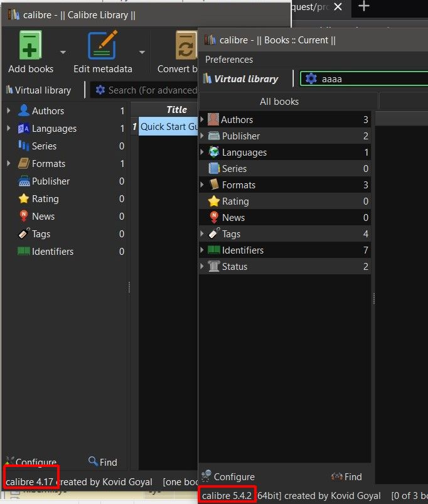This screenshot has height=504, width=428.
Task: Select News icon in Calibre Library window
Action: coord(23,216)
